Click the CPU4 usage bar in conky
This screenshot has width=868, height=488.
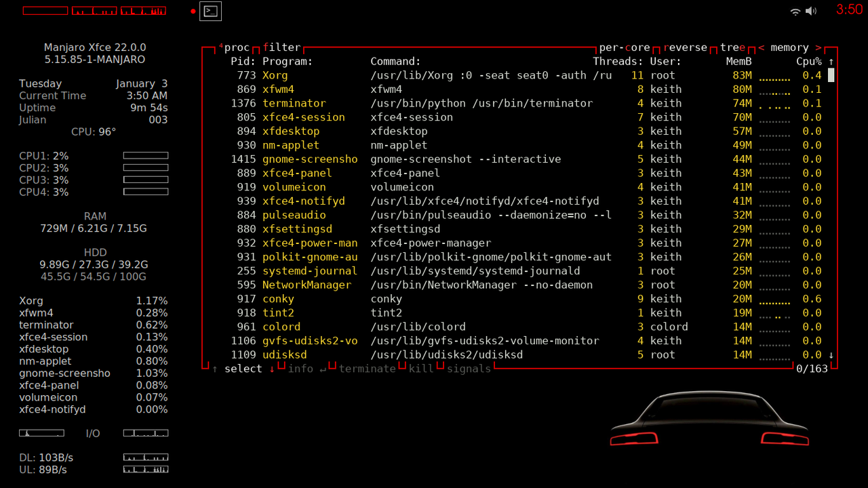(146, 192)
